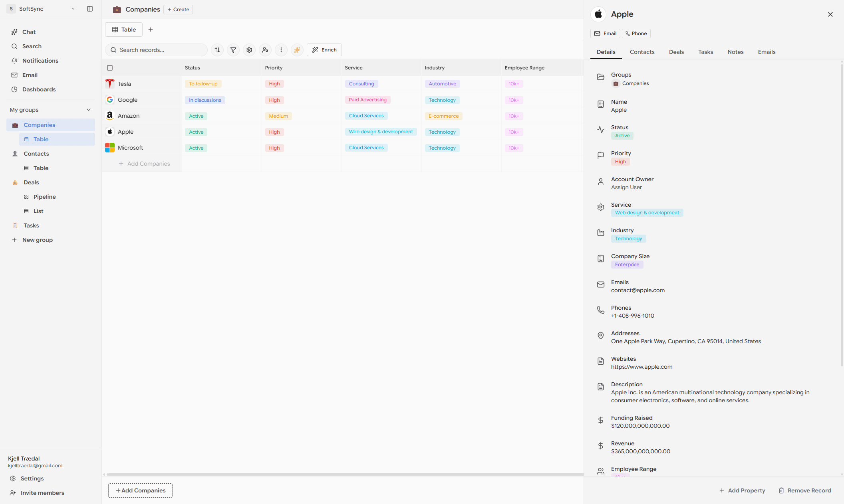The width and height of the screenshot is (844, 504).
Task: Click the assign user icon in the toolbar
Action: (265, 50)
